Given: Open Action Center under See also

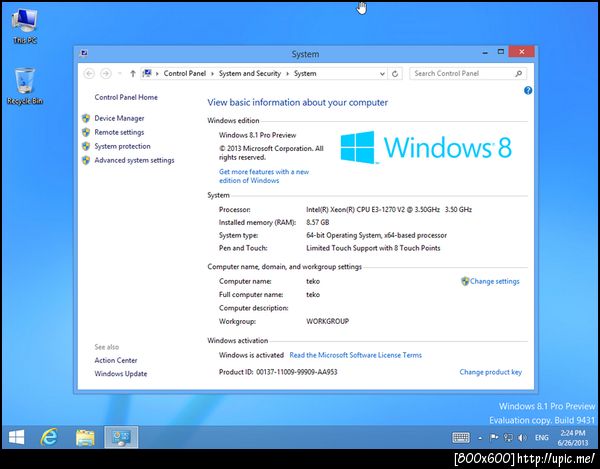Looking at the screenshot, I should click(116, 360).
